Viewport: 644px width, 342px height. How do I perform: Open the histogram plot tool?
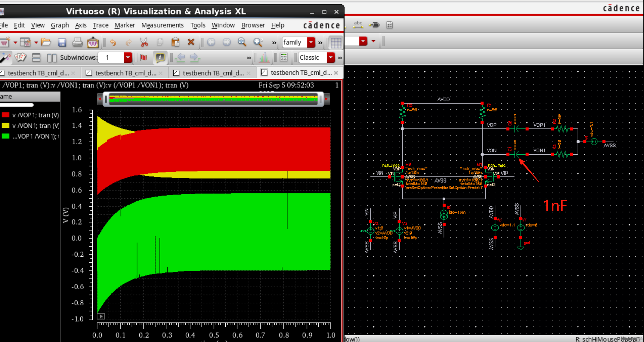(x=264, y=57)
